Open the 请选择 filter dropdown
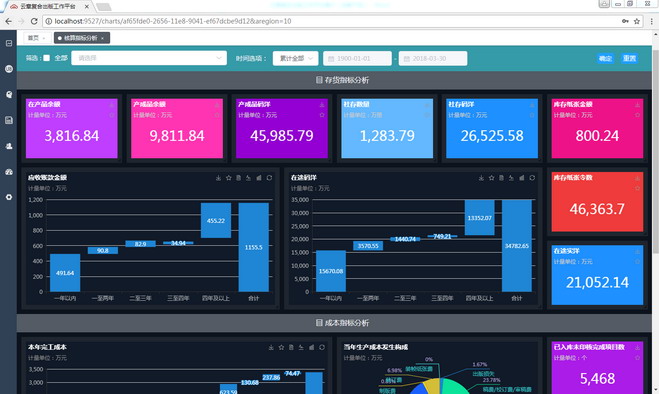Viewport: 659px width, 394px height. (x=149, y=58)
